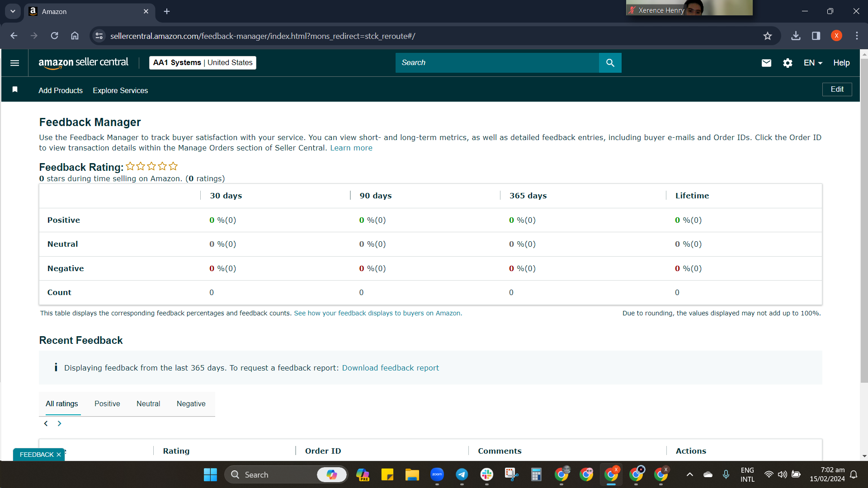Image resolution: width=868 pixels, height=488 pixels.
Task: Click the FEEDBACK widget button
Action: [x=37, y=455]
